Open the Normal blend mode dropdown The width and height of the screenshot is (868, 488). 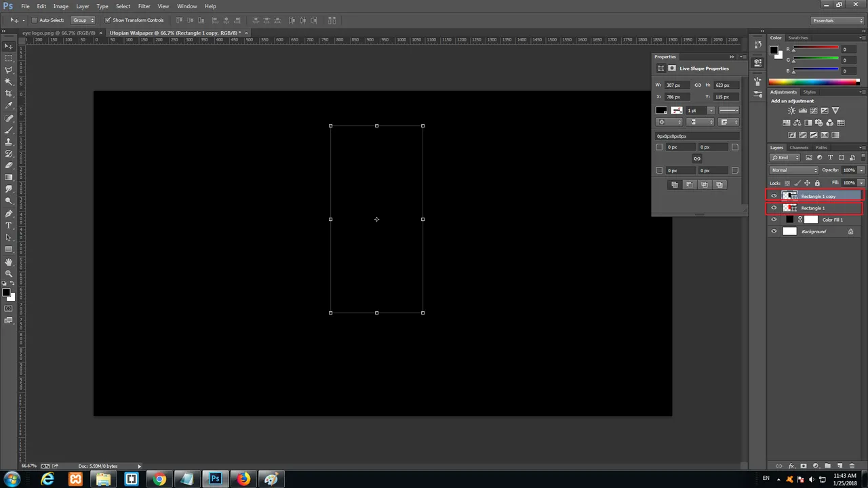tap(794, 170)
